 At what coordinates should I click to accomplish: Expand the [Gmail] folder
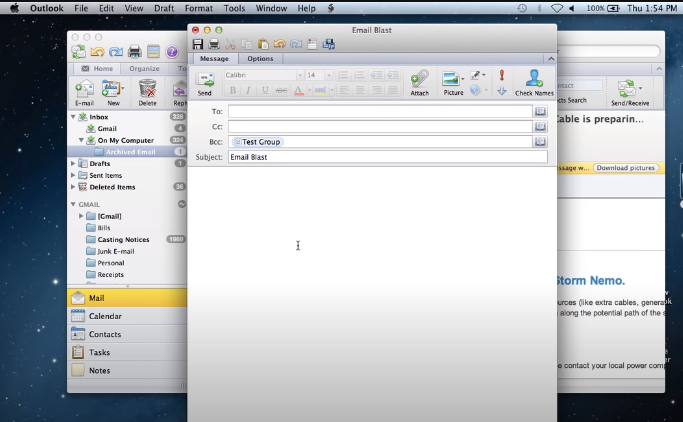(81, 216)
